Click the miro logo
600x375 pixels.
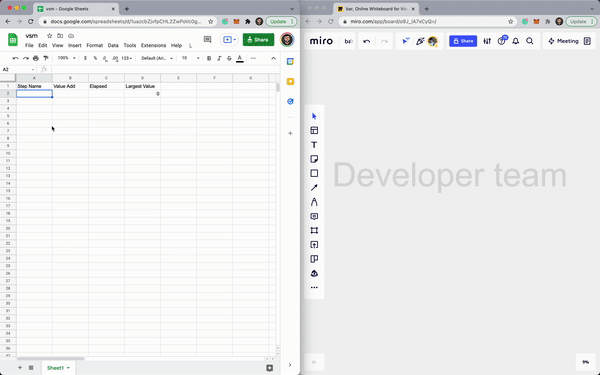[321, 41]
